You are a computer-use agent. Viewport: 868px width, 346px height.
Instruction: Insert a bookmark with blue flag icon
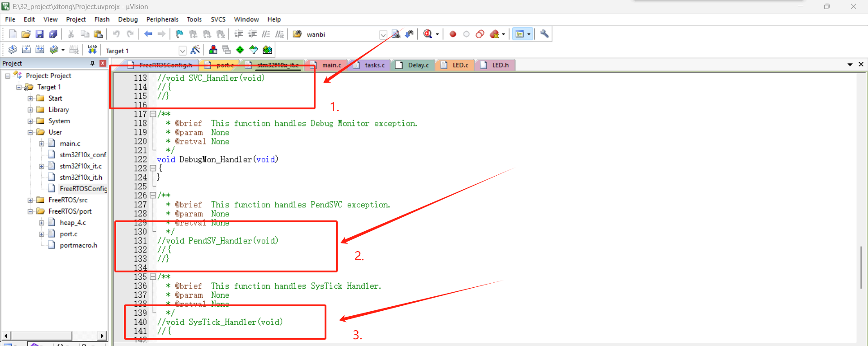179,34
